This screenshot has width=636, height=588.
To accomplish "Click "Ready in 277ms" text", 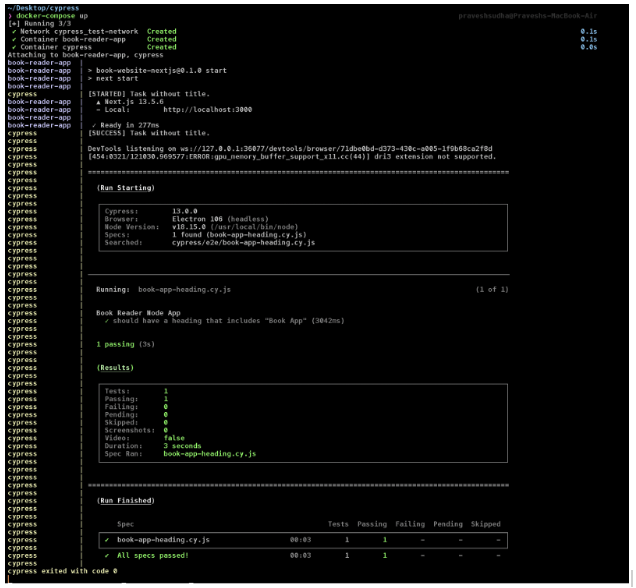I will pyautogui.click(x=129, y=125).
